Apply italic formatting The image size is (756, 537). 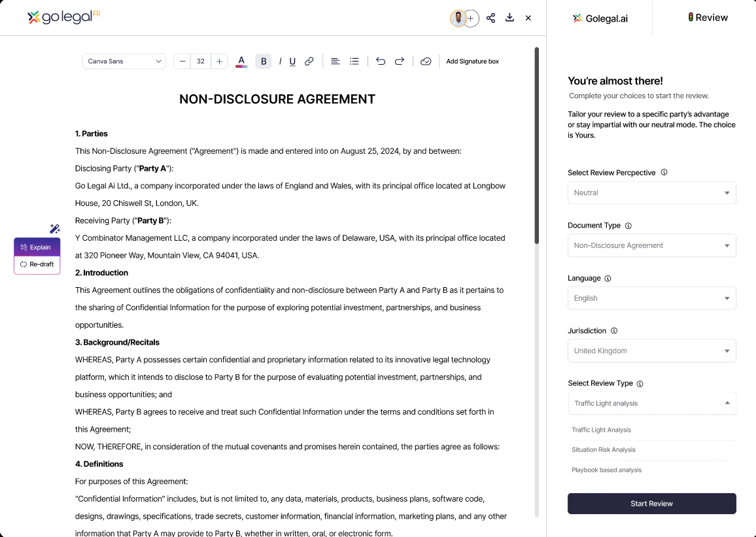[280, 61]
